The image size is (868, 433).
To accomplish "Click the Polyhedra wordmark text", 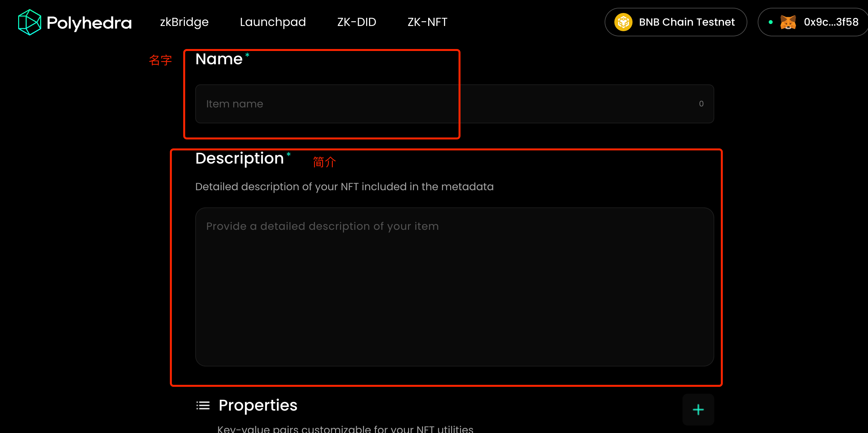I will click(89, 23).
